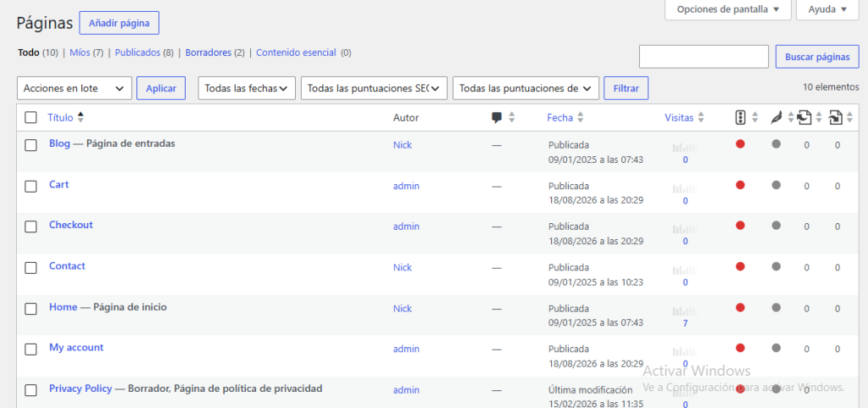The image size is (868, 408).
Task: Click the SEO score traffic-light column icon
Action: pyautogui.click(x=740, y=117)
